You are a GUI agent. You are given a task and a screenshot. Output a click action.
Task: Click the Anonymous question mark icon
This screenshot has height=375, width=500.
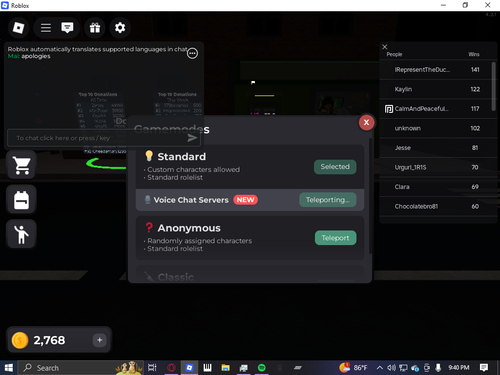pyautogui.click(x=149, y=227)
